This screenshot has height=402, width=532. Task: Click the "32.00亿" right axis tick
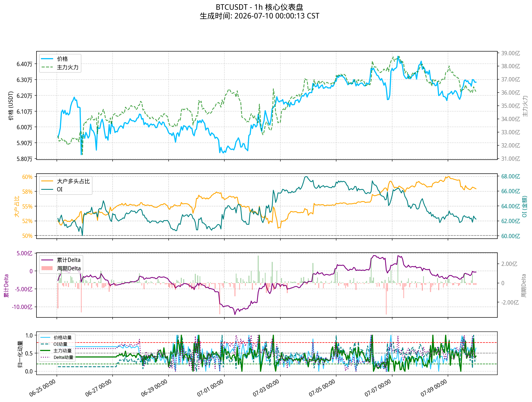[x=511, y=146]
